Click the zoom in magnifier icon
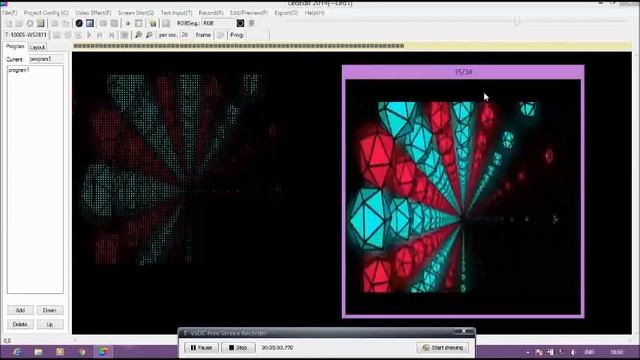 [x=138, y=35]
